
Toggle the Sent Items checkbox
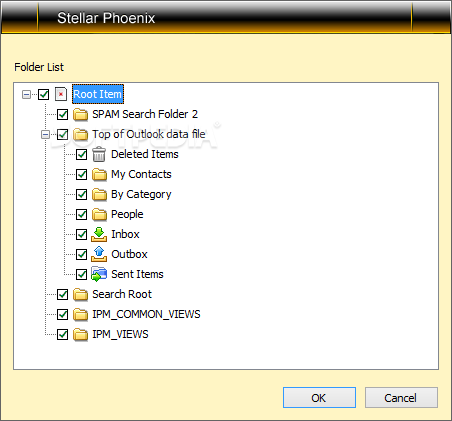pos(81,274)
